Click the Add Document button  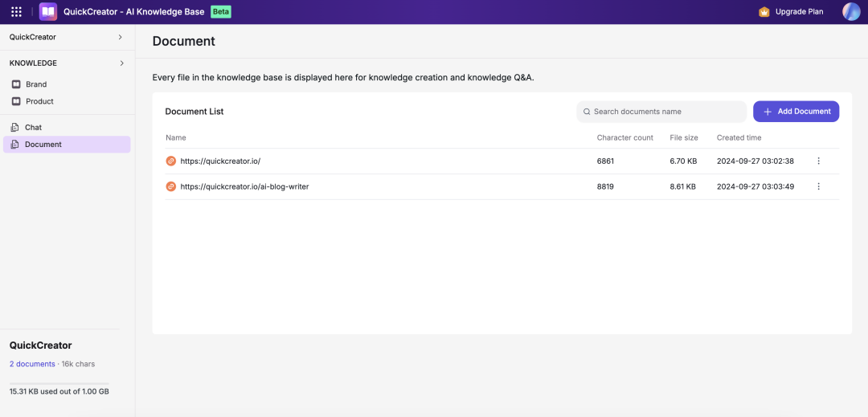point(796,112)
